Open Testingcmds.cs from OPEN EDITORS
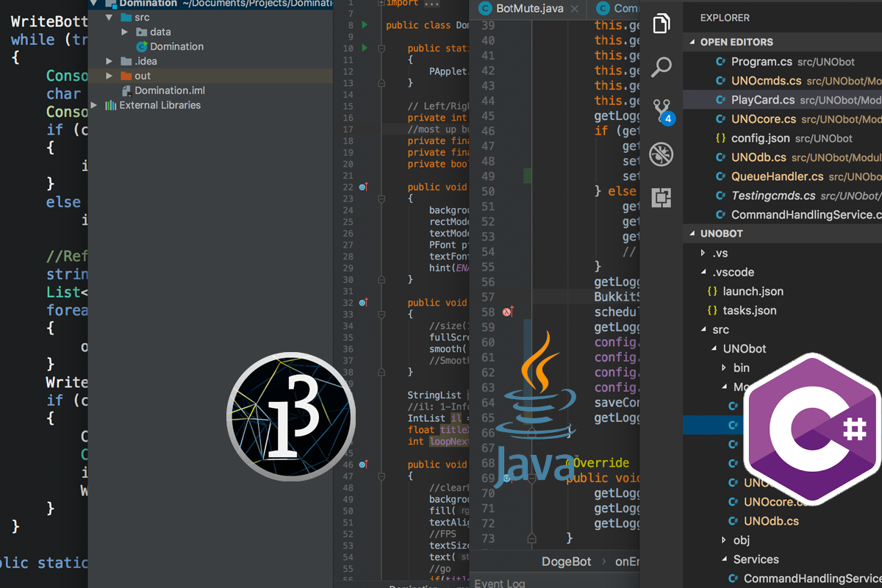 pos(773,196)
